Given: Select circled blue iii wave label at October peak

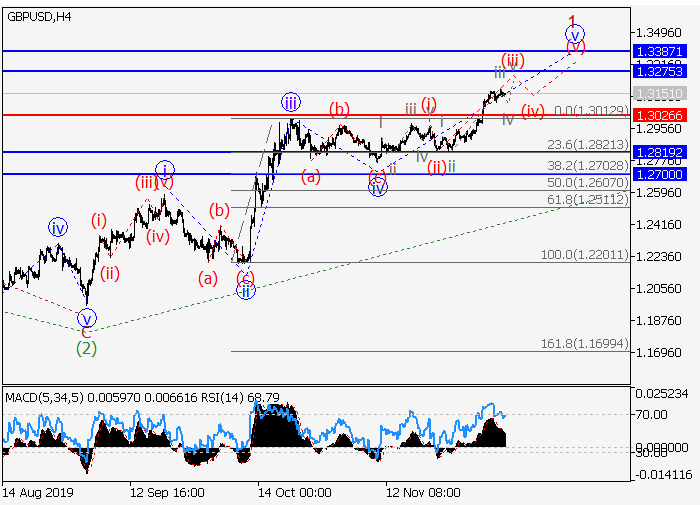Looking at the screenshot, I should (x=290, y=102).
